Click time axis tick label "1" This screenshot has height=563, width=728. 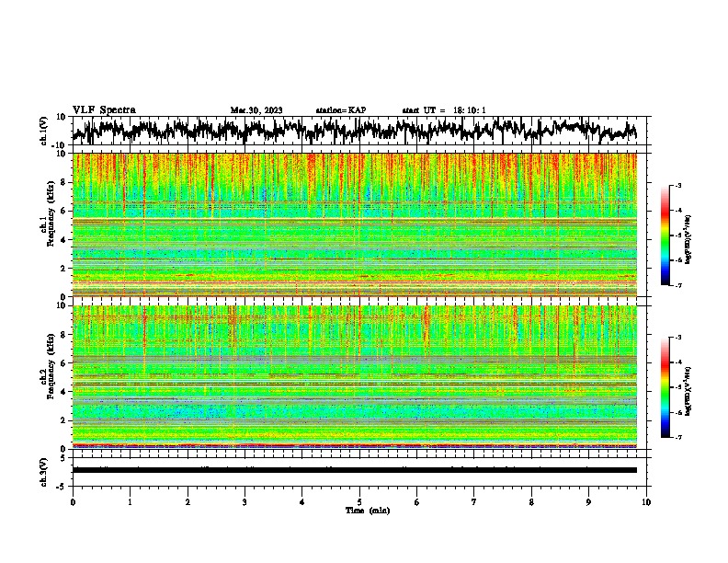130,502
